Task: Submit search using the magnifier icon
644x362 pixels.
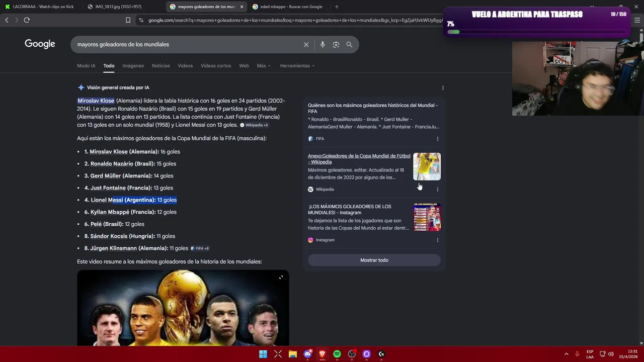Action: click(349, 44)
